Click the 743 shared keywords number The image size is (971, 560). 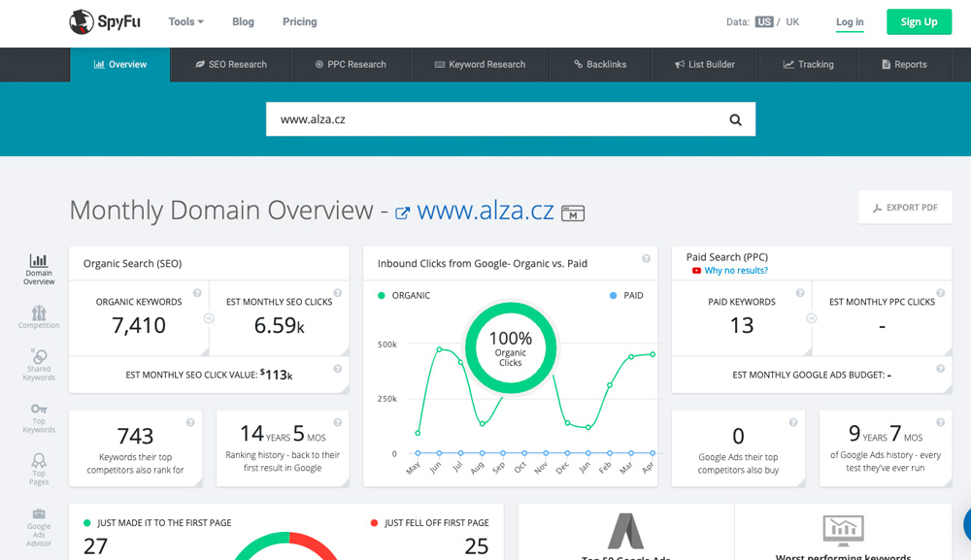135,436
